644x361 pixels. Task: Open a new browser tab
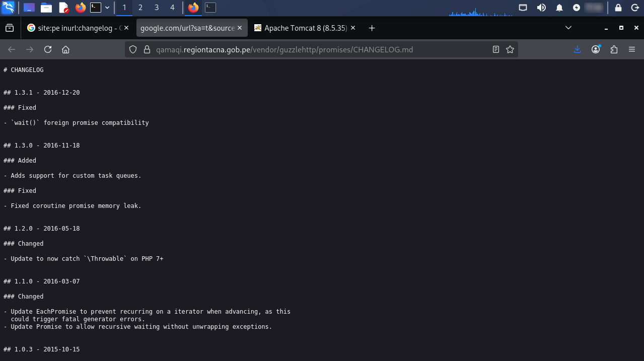coord(372,28)
